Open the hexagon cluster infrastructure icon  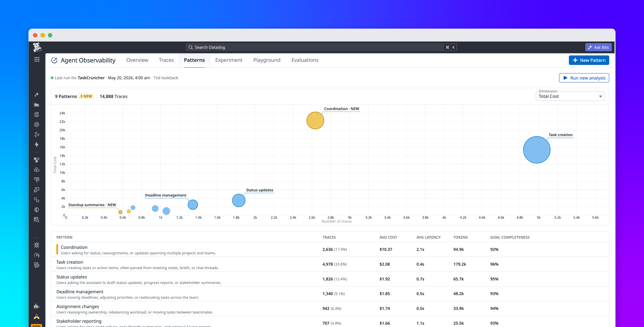click(37, 160)
